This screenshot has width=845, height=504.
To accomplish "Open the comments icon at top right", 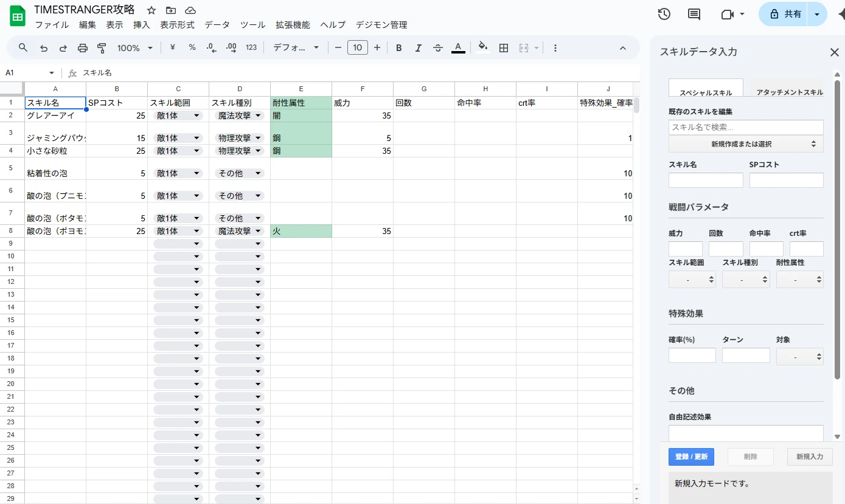I will tap(694, 14).
